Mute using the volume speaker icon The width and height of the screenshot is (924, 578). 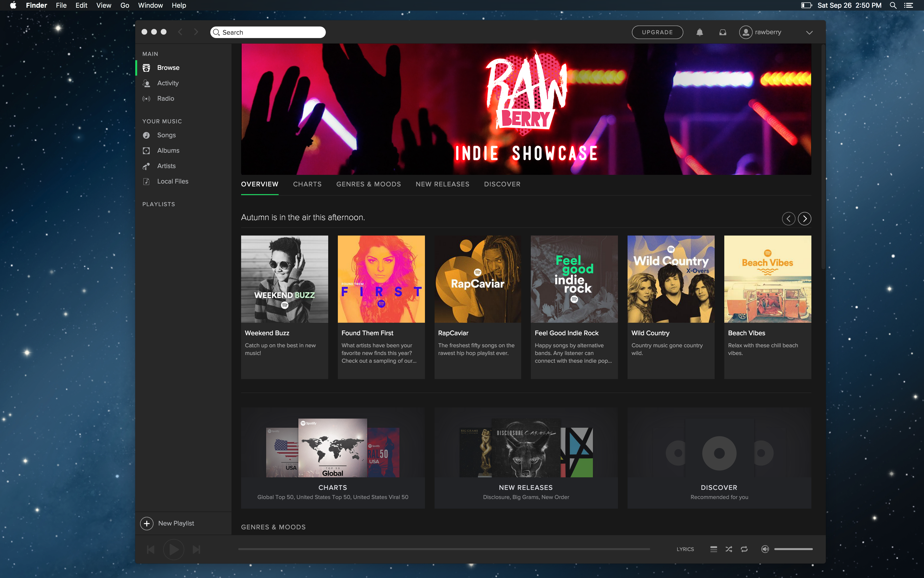(765, 549)
